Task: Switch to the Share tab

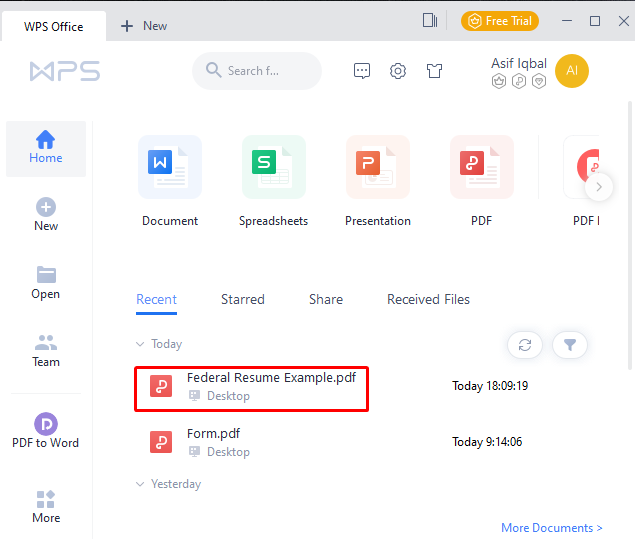Action: (326, 300)
